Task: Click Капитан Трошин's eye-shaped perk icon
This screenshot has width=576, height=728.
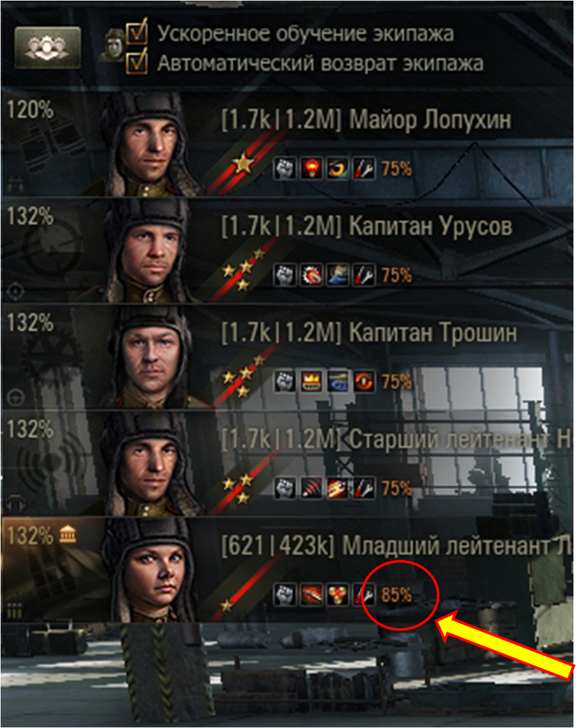Action: pos(364,381)
